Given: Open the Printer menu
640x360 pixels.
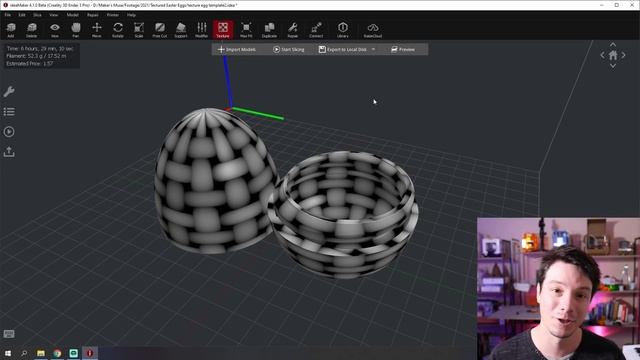Looking at the screenshot, I should 113,15.
